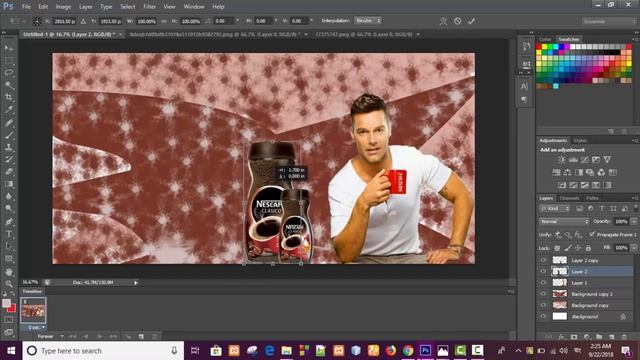Toggle Propagate Frame 1 checkbox
The height and width of the screenshot is (360, 640).
click(591, 234)
